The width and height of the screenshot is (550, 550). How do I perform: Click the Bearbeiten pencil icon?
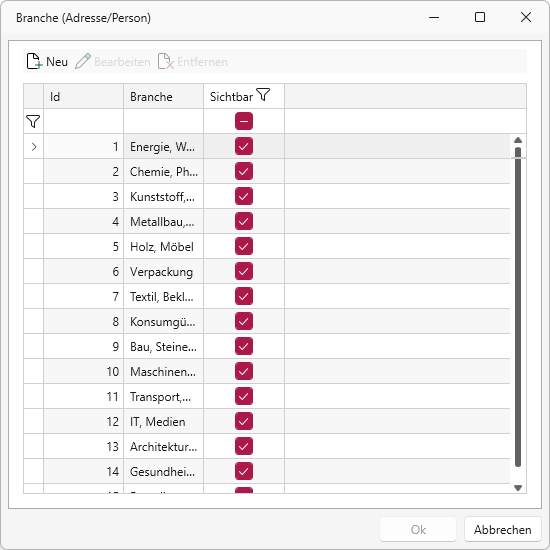coord(83,61)
